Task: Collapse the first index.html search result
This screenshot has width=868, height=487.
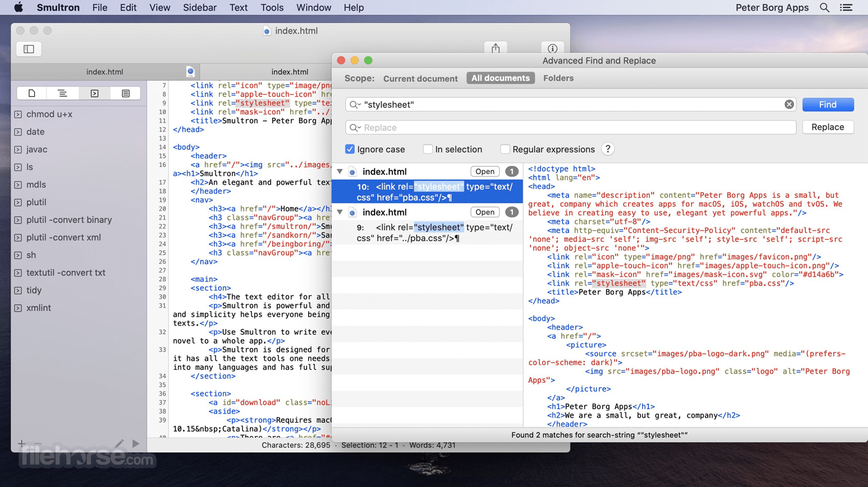Action: tap(340, 172)
